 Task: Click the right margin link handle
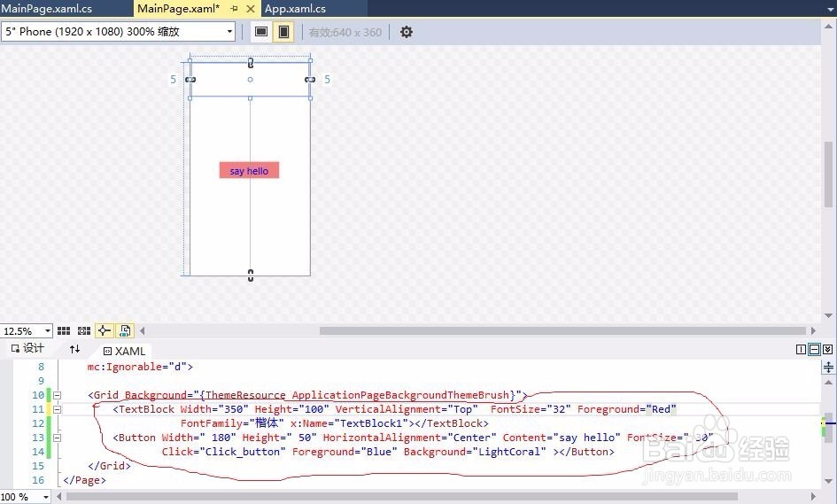[x=310, y=80]
